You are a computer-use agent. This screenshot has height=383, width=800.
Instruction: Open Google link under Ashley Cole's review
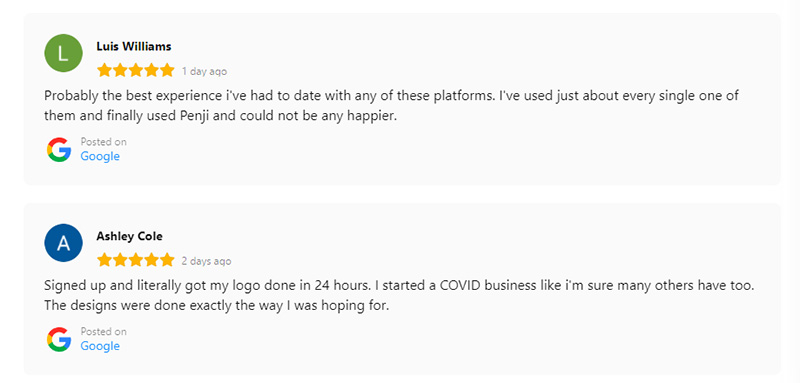[x=100, y=346]
